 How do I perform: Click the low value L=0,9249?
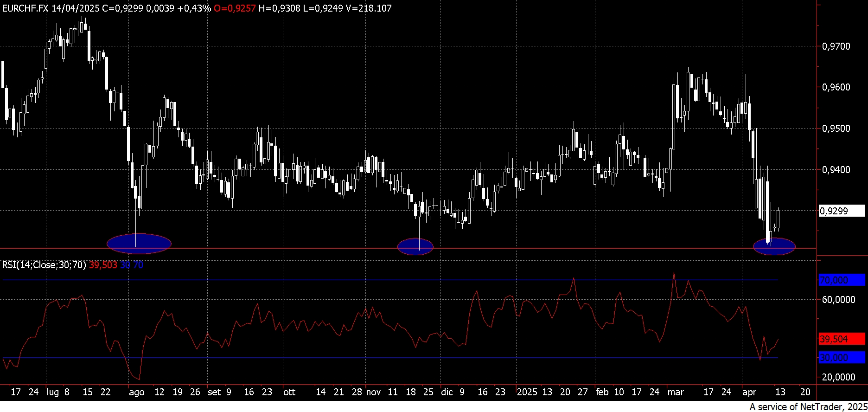[x=323, y=8]
